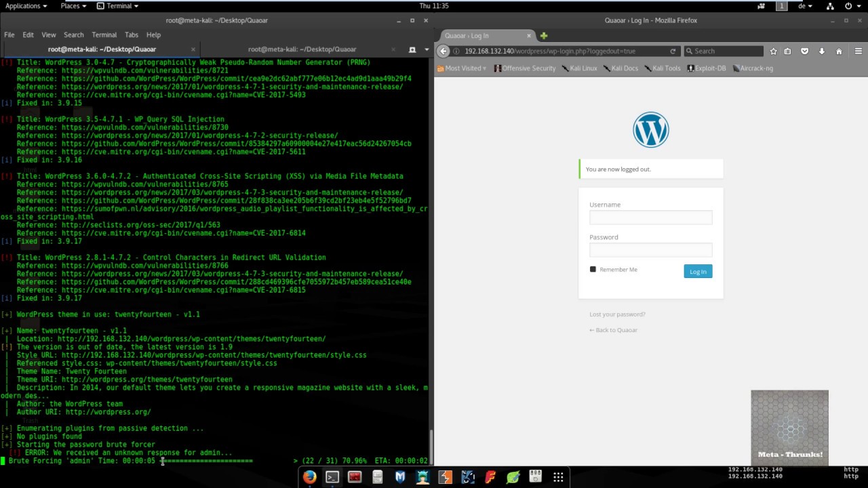Bookmark this page with the star icon

click(773, 51)
